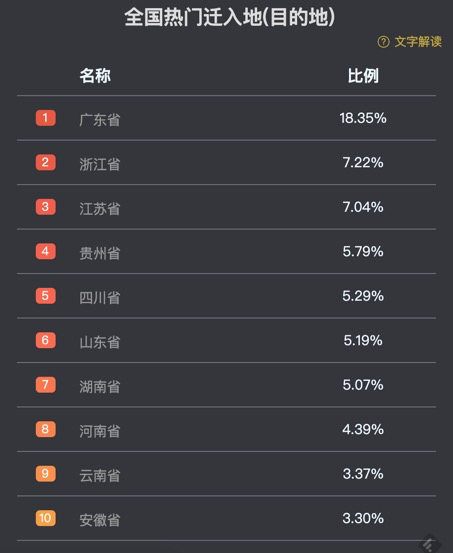Viewport: 453px width, 553px height.
Task: Select the 浙江省 entry
Action: (x=100, y=164)
